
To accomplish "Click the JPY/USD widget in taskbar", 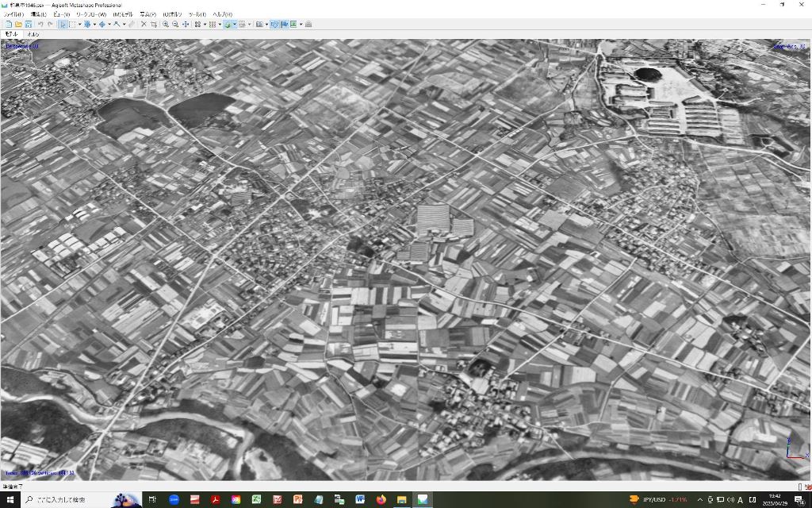I will coord(657,500).
